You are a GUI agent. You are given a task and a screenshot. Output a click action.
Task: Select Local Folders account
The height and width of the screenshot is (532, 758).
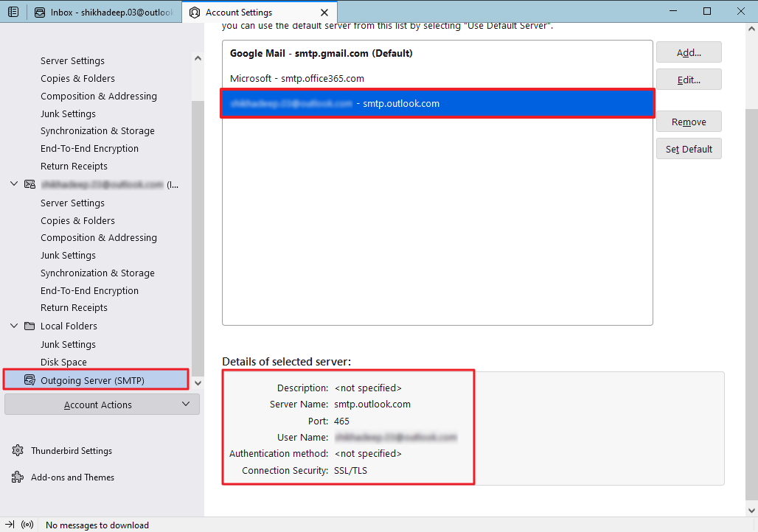tap(69, 326)
